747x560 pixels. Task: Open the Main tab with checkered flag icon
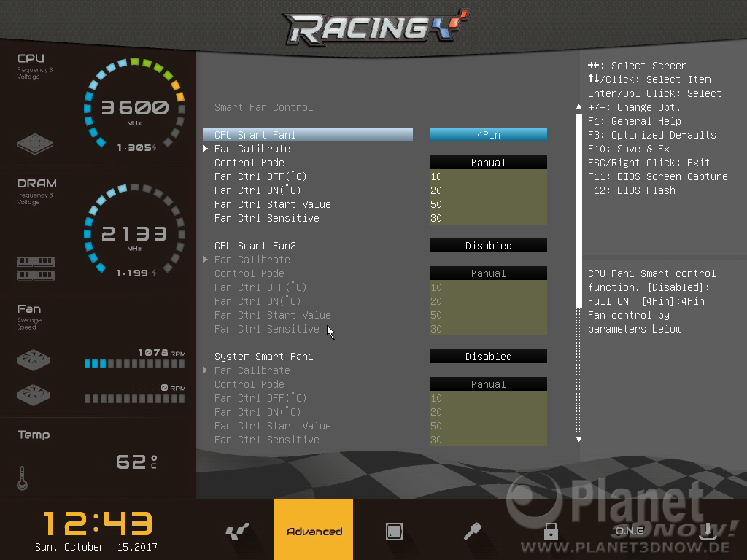(237, 531)
